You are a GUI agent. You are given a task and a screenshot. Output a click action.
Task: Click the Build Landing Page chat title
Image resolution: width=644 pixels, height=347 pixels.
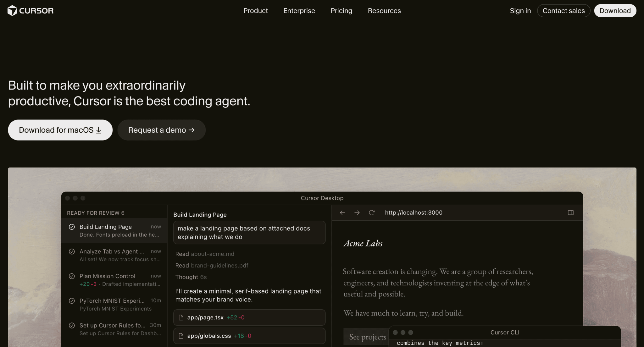(x=200, y=215)
